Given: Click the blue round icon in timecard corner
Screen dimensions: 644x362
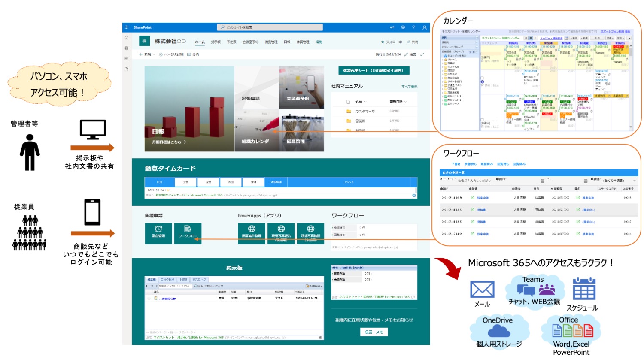Looking at the screenshot, I should [x=414, y=196].
